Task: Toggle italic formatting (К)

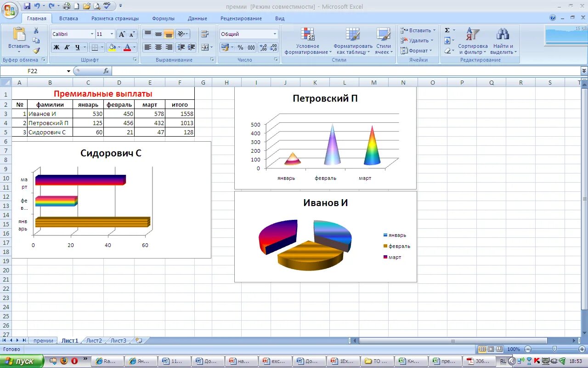Action: tap(67, 47)
